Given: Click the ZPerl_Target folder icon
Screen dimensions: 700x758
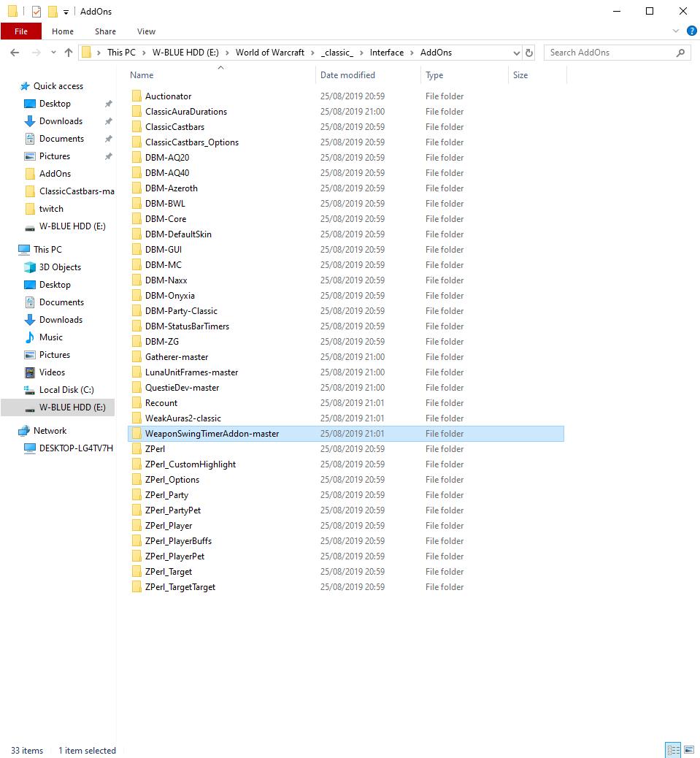Looking at the screenshot, I should pos(136,571).
